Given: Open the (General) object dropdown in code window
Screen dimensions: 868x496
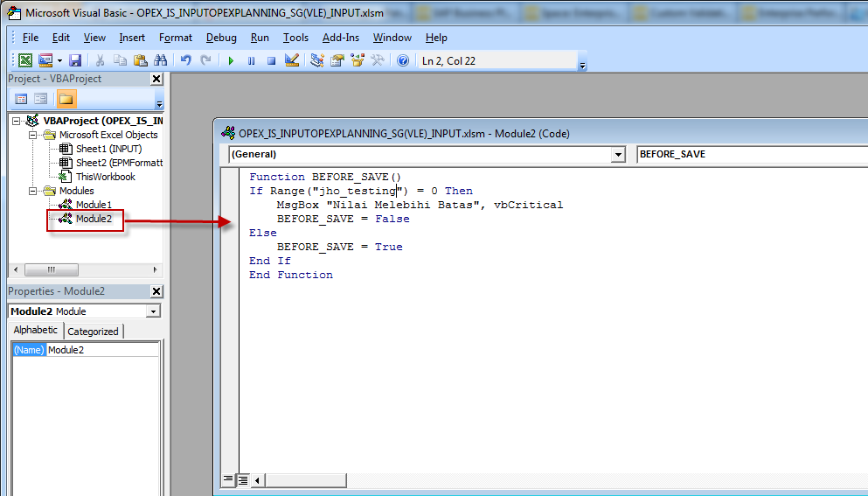Looking at the screenshot, I should tap(618, 155).
